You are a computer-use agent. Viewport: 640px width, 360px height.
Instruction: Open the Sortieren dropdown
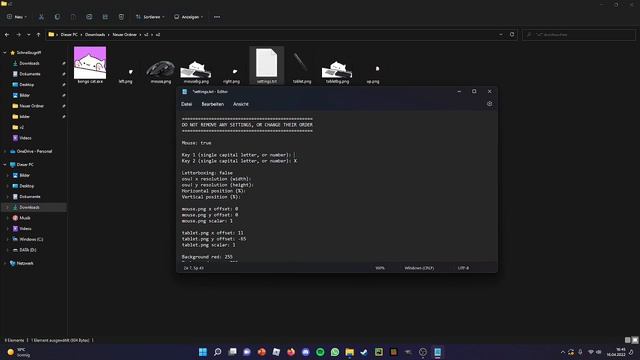pyautogui.click(x=150, y=17)
